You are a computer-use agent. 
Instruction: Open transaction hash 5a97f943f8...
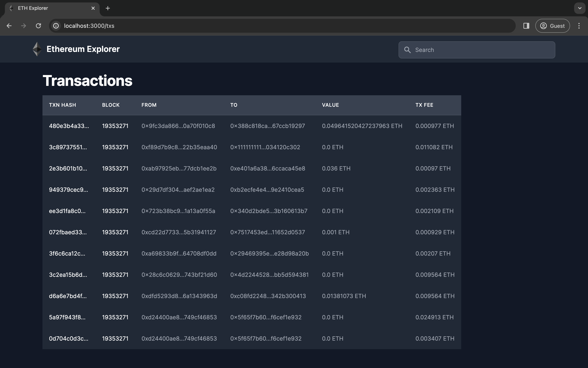click(x=67, y=317)
